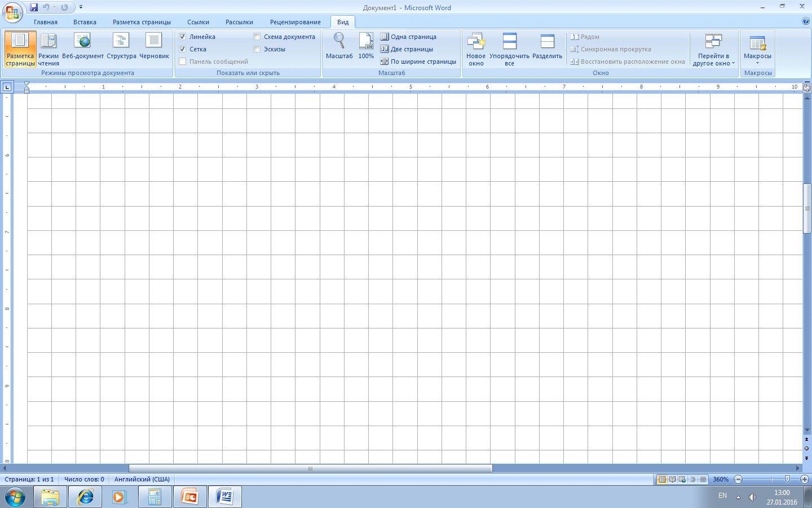The height and width of the screenshot is (508, 812).
Task: Switch to Режим чтения view
Action: point(48,49)
